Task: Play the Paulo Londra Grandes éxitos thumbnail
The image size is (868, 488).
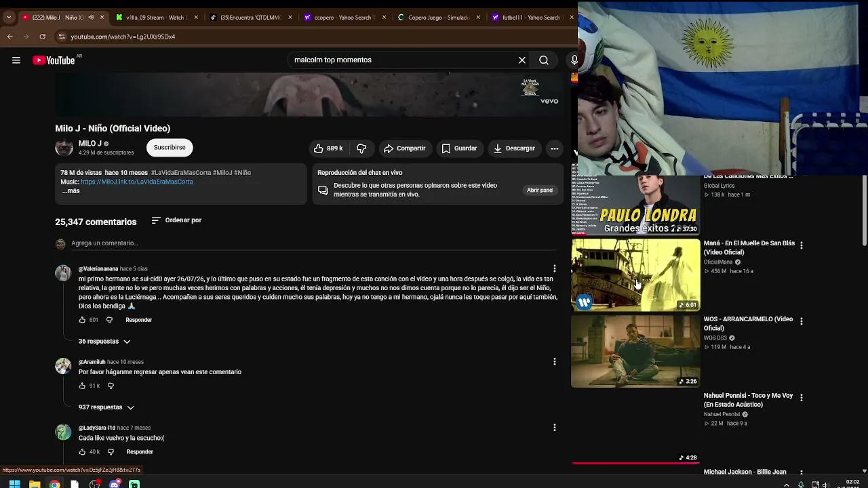Action: 635,205
